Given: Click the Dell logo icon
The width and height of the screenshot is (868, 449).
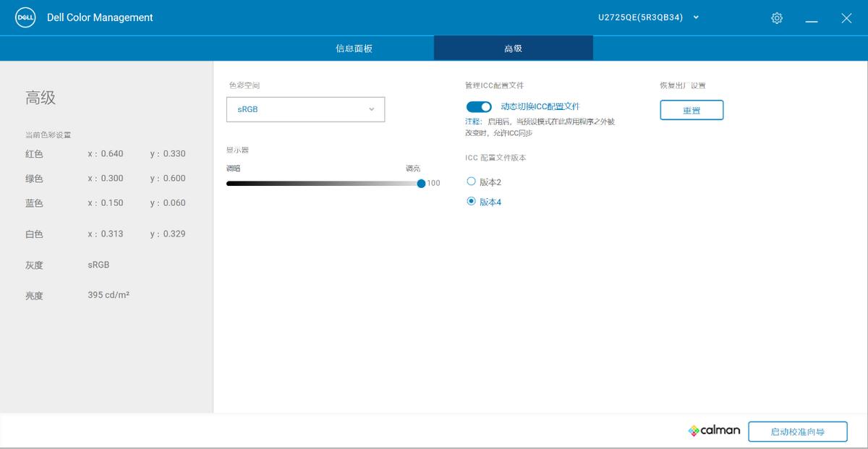Looking at the screenshot, I should click(26, 18).
